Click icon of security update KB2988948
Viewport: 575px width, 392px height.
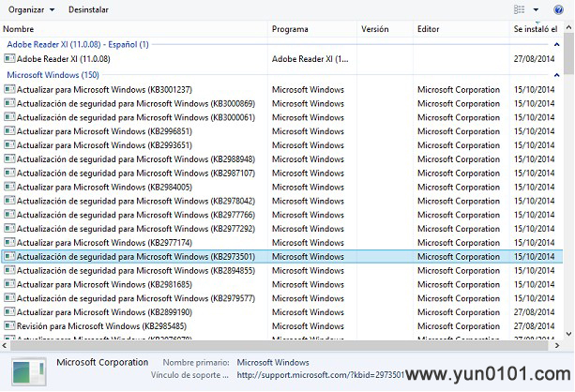(9, 158)
